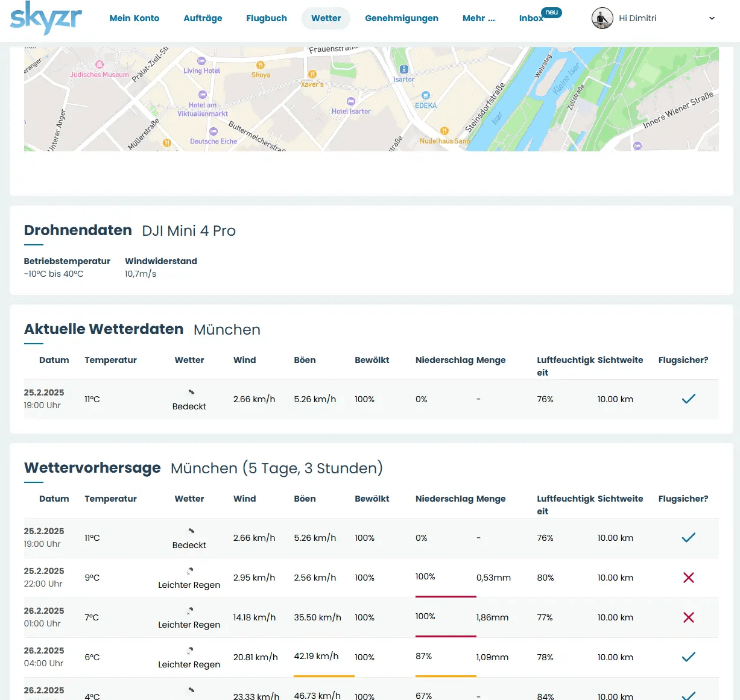Click the Hi Dimitri greeting
This screenshot has height=700, width=740.
637,18
